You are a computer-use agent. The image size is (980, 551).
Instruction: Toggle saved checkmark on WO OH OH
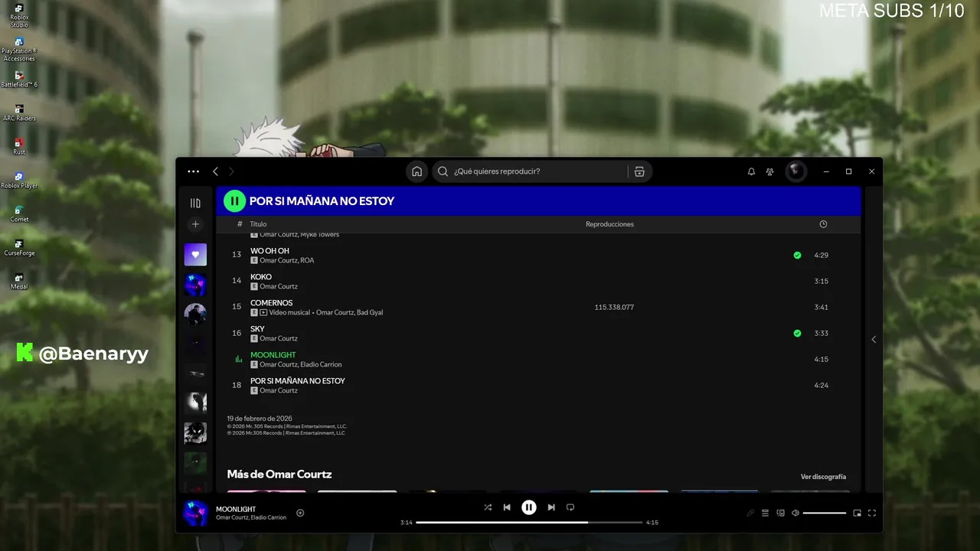pyautogui.click(x=797, y=255)
